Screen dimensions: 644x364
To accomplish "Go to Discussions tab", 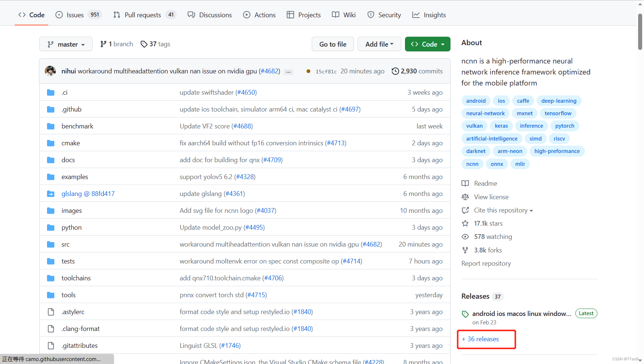I will pos(210,15).
